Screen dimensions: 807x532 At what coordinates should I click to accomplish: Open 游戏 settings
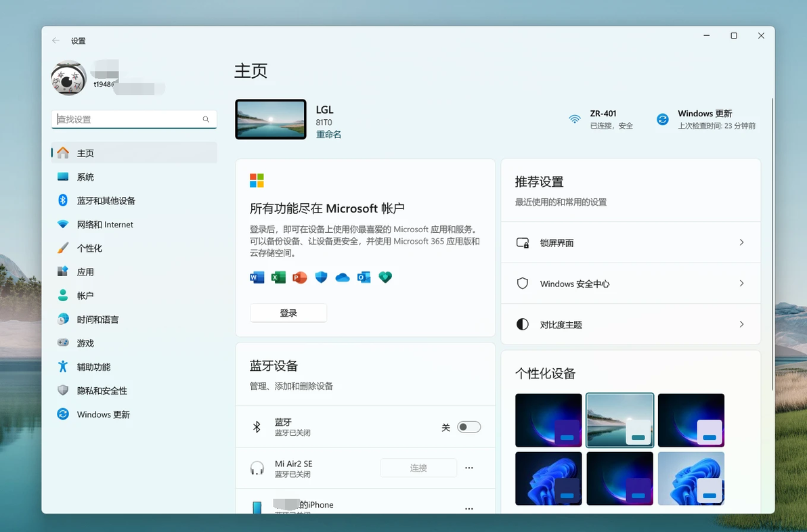click(134, 343)
